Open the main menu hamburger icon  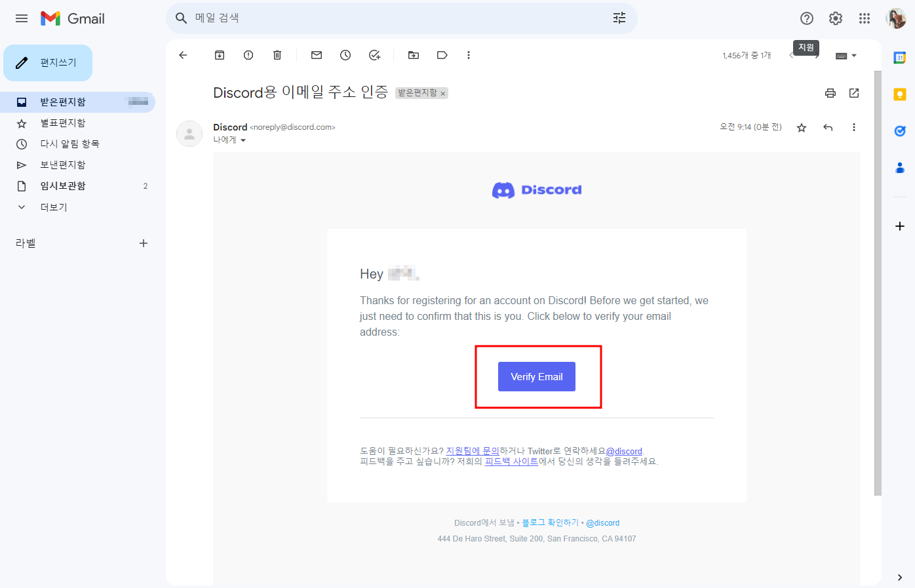22,18
